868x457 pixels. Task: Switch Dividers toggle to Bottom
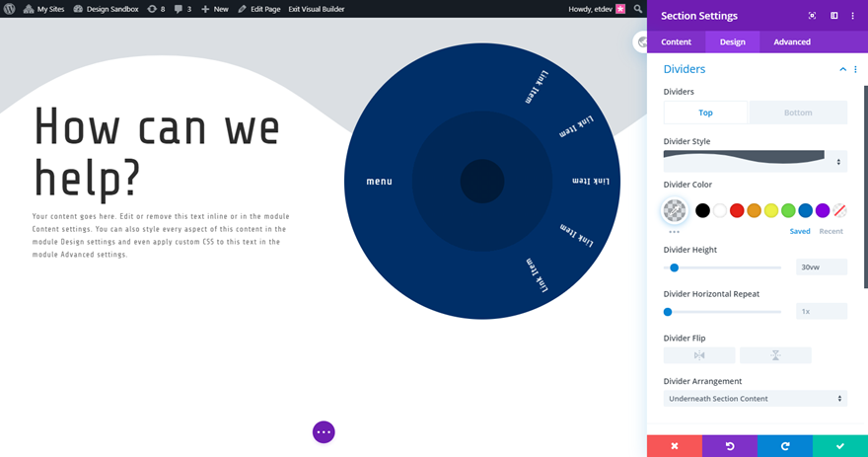tap(798, 113)
